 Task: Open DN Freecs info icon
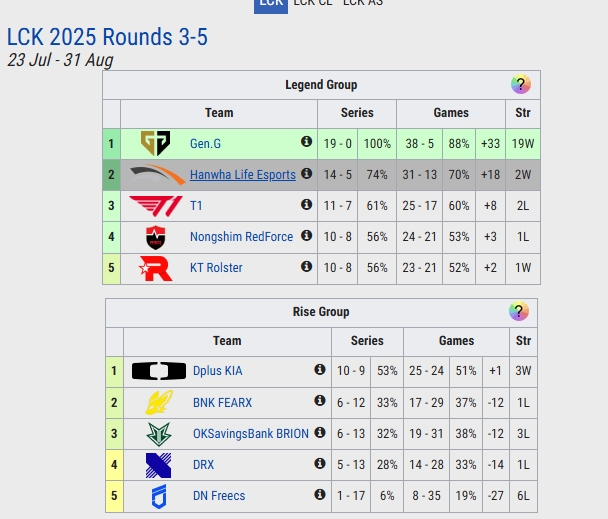pos(320,494)
